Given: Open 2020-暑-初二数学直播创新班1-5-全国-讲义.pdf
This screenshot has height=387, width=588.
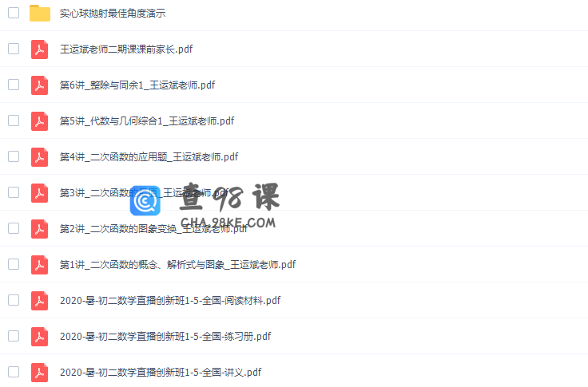Looking at the screenshot, I should 161,373.
